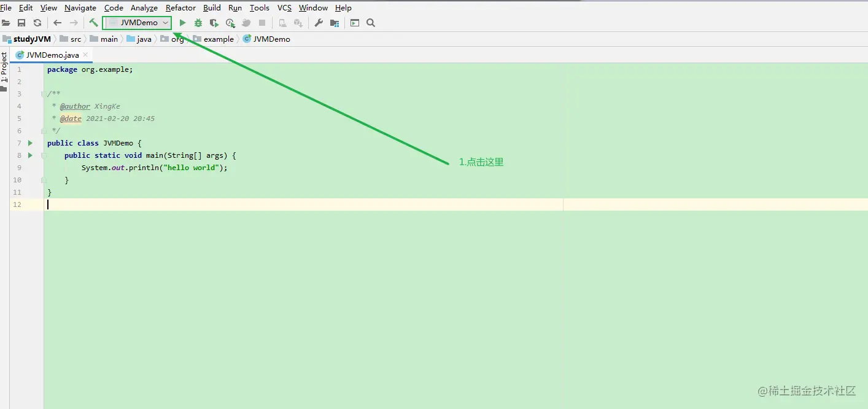Open the Code menu

[x=114, y=8]
